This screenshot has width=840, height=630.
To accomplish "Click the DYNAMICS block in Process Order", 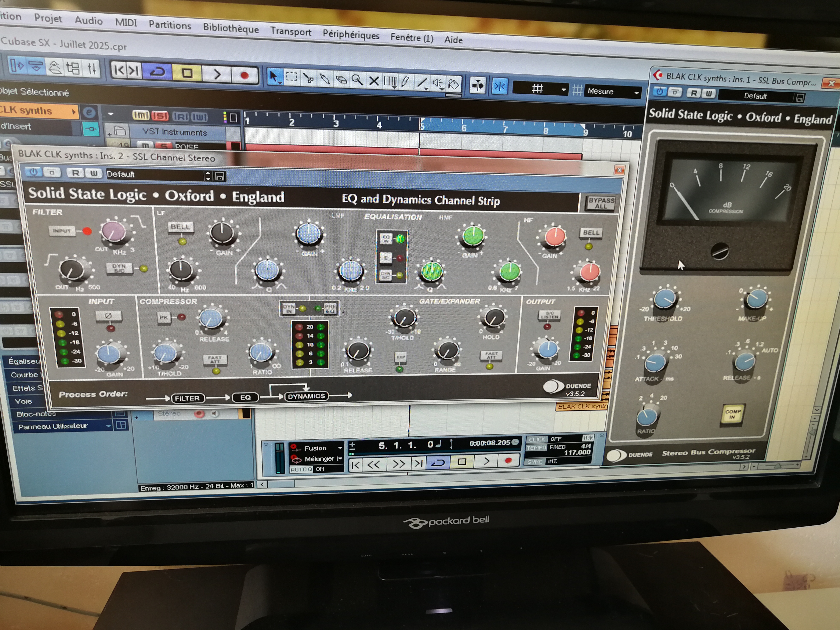I will 307,397.
